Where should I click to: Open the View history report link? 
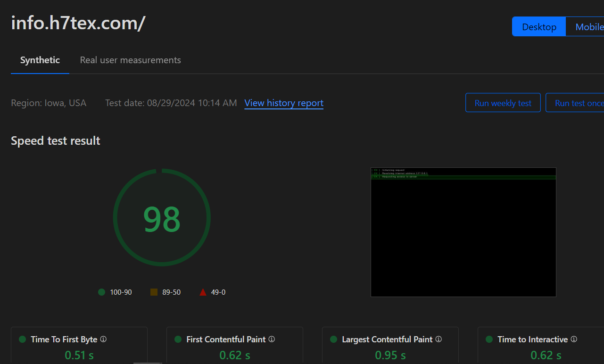click(x=284, y=103)
